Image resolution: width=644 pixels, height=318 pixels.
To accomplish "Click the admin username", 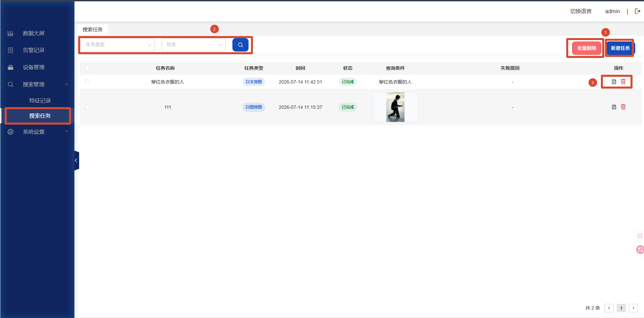I will click(x=612, y=11).
